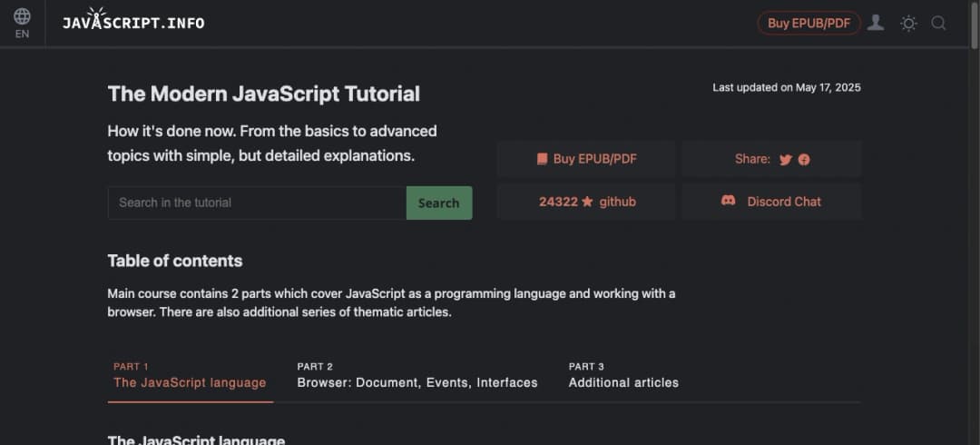Expand the EN language dropdown label
The width and height of the screenshot is (980, 445).
pos(22,35)
